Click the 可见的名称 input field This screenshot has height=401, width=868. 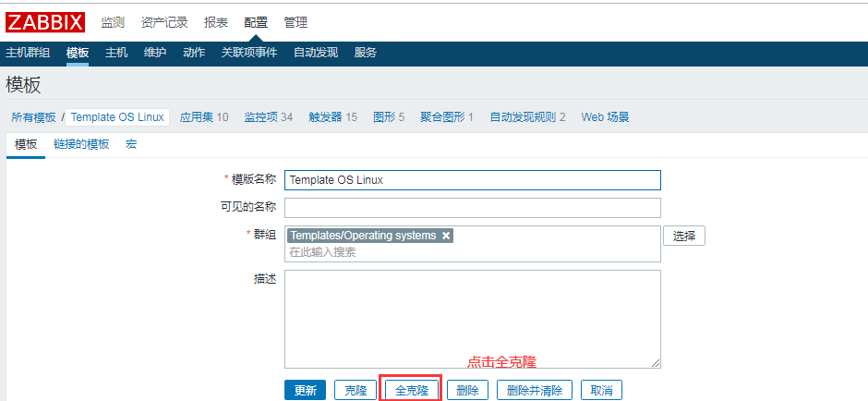point(473,208)
